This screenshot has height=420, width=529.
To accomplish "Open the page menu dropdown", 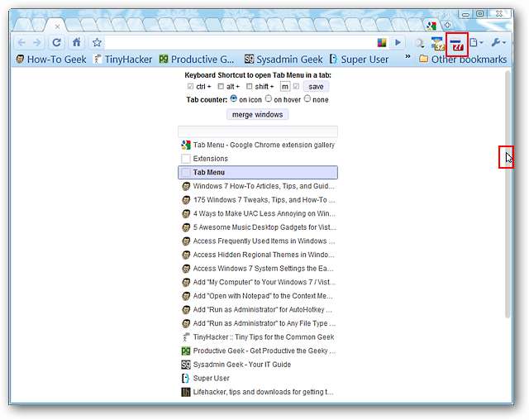I will (x=477, y=43).
